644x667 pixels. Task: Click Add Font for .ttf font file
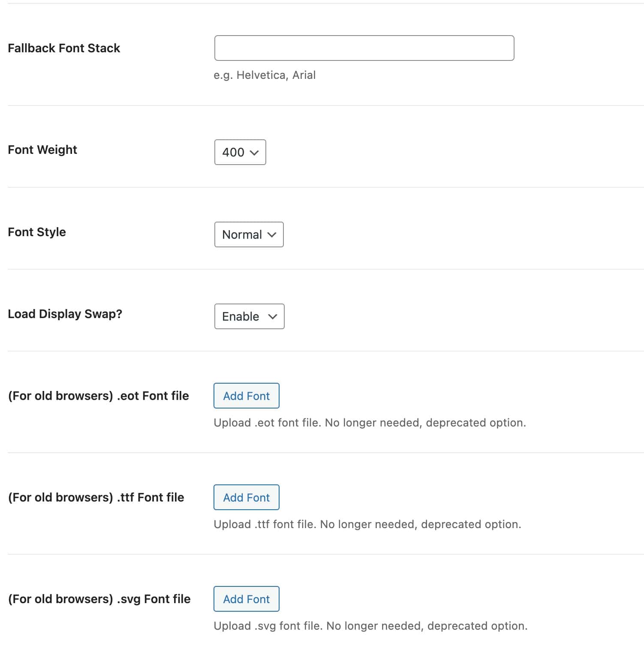coord(246,497)
